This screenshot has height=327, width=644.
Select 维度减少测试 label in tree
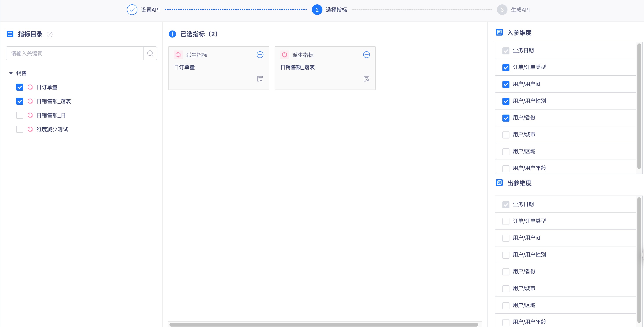pyautogui.click(x=52, y=129)
